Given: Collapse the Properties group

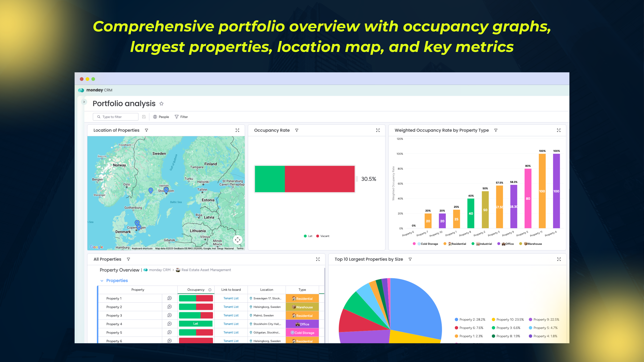Looking at the screenshot, I should (102, 281).
